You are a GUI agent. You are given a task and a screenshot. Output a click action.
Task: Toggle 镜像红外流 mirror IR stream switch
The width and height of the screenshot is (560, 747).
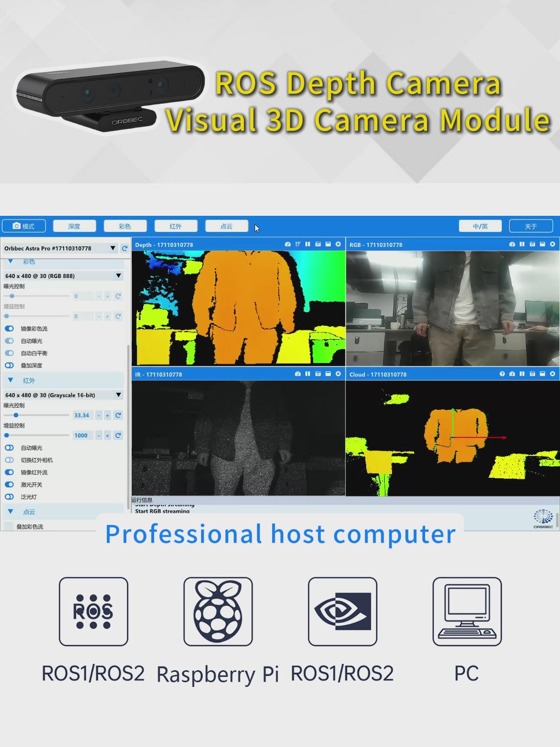(9, 472)
